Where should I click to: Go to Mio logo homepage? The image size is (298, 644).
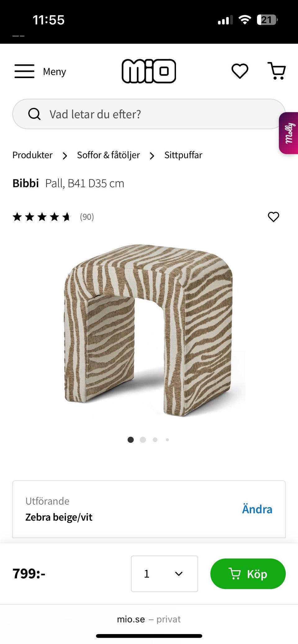point(149,71)
